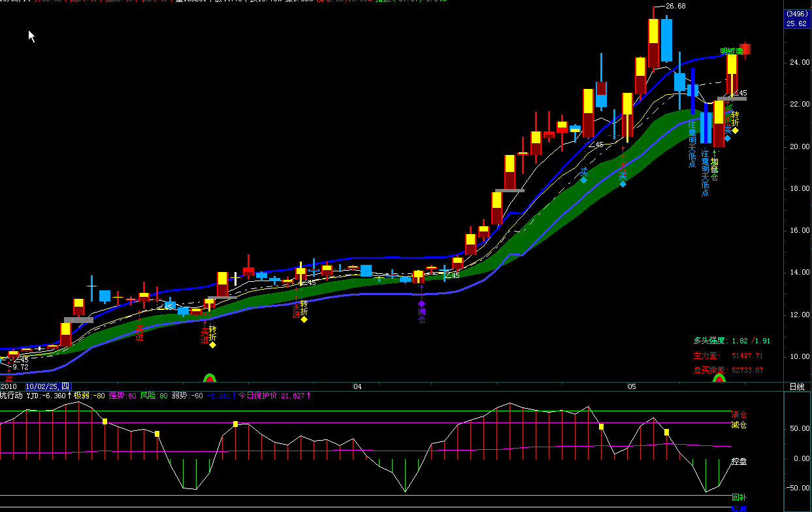
Task: Click the 今日保护价:21.627 value
Action: 272,396
